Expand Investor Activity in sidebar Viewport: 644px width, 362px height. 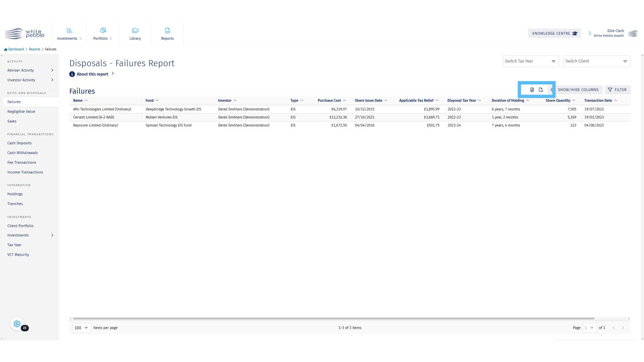point(30,80)
